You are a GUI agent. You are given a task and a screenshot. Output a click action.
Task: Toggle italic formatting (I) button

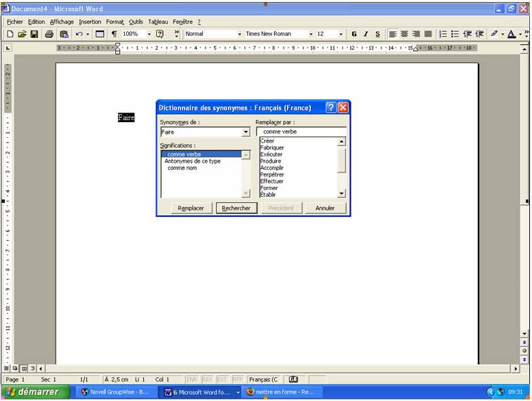(x=366, y=34)
